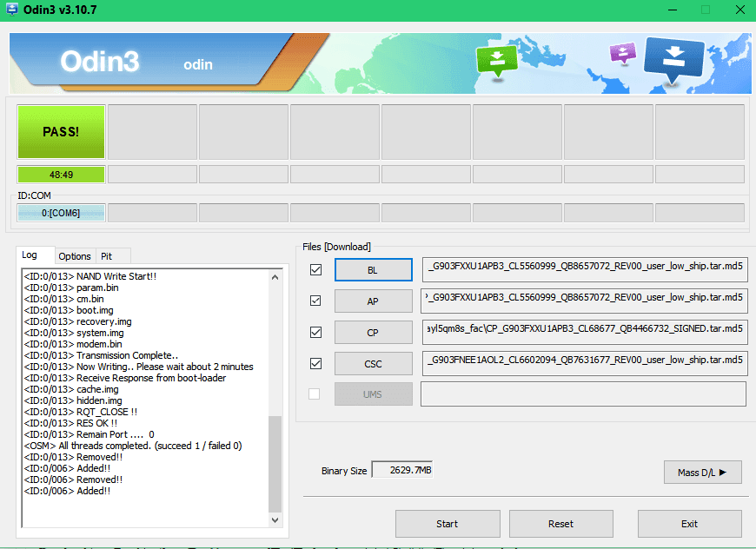
Task: Uncheck the BL file checkbox
Action: (x=315, y=269)
